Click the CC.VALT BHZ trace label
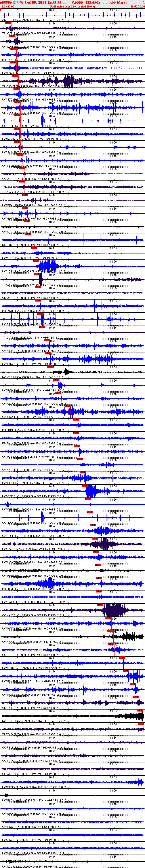 click(x=33, y=615)
